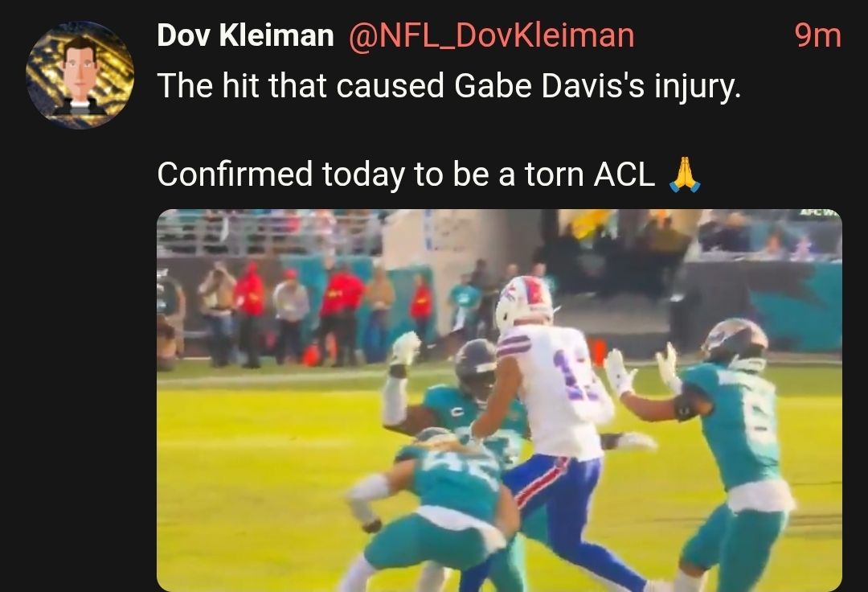The width and height of the screenshot is (868, 592).
Task: Select the folded hands prayer emoji
Action: click(x=685, y=175)
